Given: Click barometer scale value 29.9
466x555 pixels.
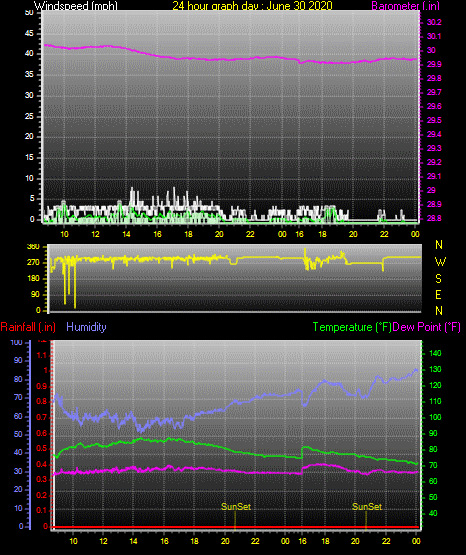Looking at the screenshot, I should [x=434, y=64].
